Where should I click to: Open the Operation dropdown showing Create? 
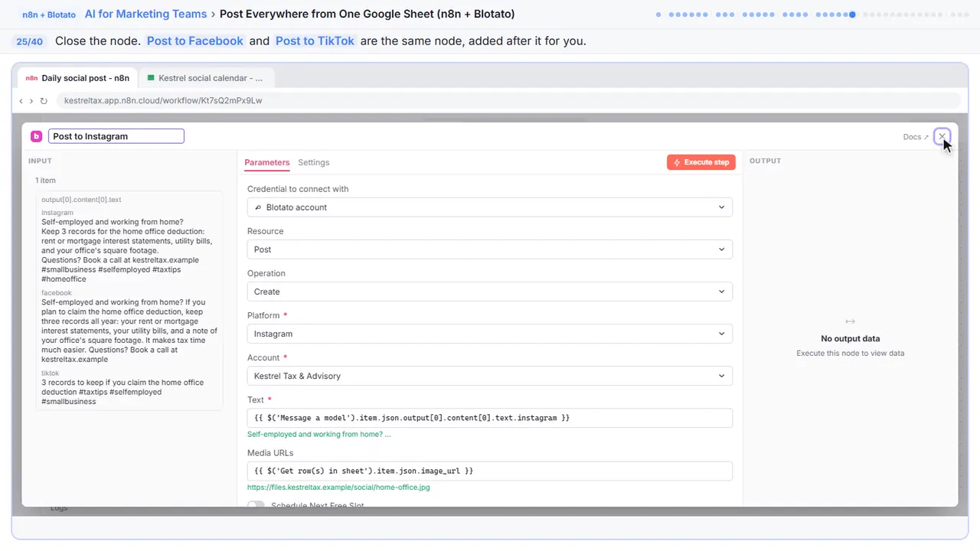click(490, 292)
